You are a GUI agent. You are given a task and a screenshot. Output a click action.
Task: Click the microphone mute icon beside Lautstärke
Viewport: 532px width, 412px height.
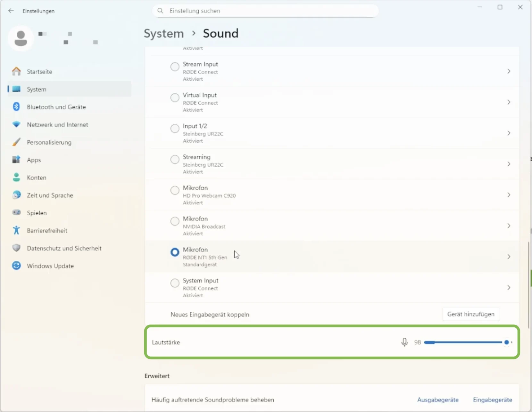click(x=404, y=342)
